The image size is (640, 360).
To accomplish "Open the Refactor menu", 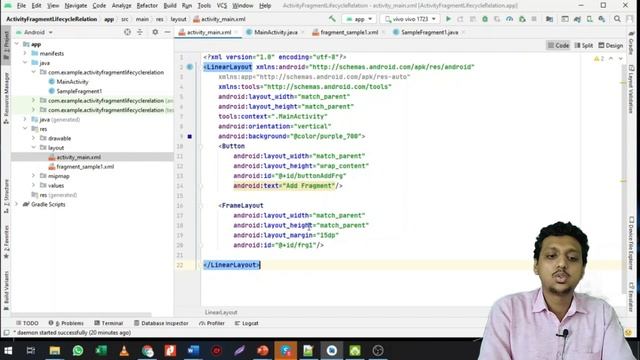I will pyautogui.click(x=147, y=6).
